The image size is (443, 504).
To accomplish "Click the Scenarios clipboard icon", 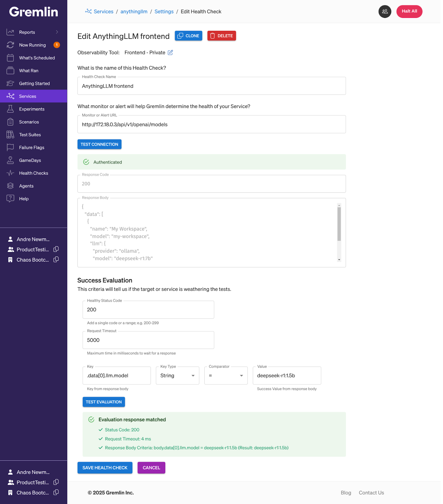I will [x=10, y=122].
